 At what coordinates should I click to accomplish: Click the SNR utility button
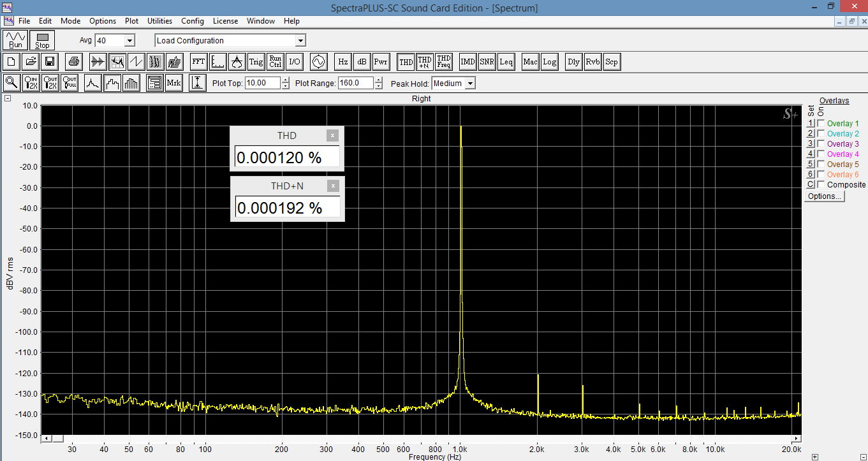point(487,62)
